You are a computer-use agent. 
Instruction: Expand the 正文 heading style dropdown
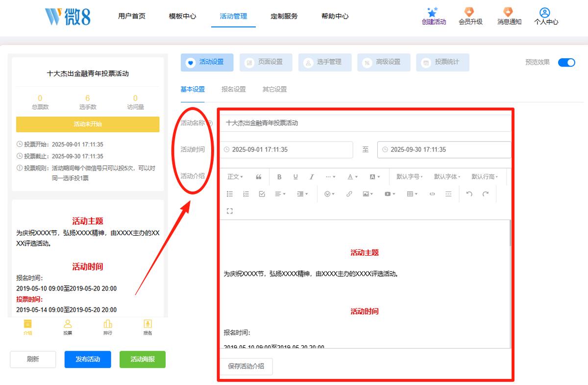click(x=235, y=177)
